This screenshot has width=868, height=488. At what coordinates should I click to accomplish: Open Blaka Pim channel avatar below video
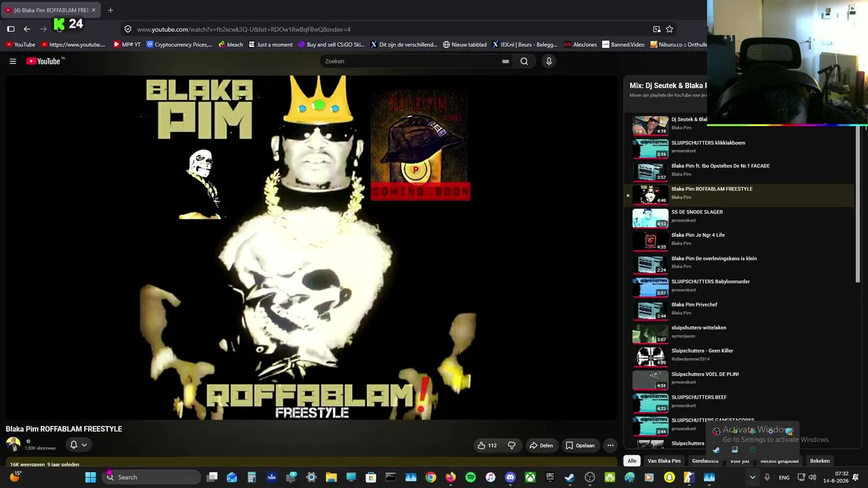coord(13,445)
